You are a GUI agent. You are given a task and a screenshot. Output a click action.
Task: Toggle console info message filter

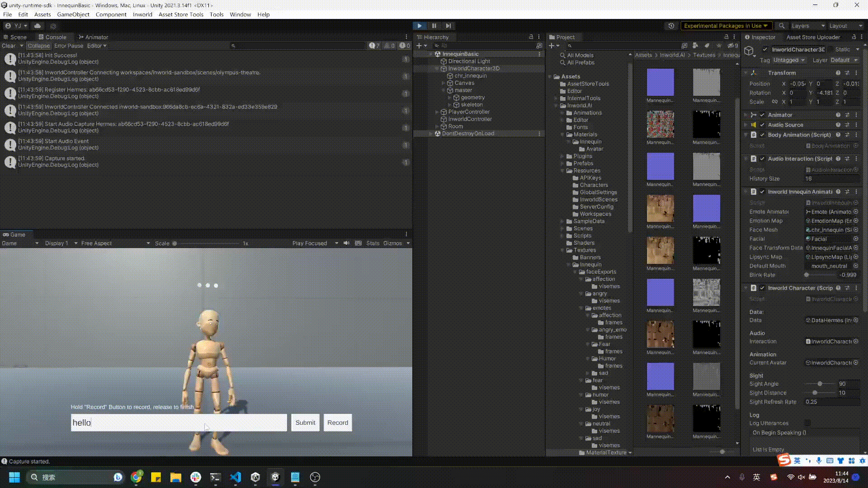coord(374,46)
